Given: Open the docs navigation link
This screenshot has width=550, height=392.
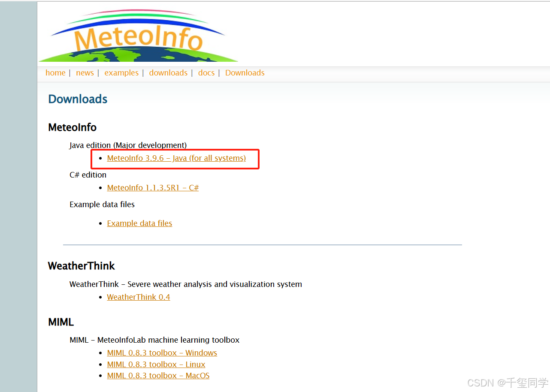Looking at the screenshot, I should point(206,73).
